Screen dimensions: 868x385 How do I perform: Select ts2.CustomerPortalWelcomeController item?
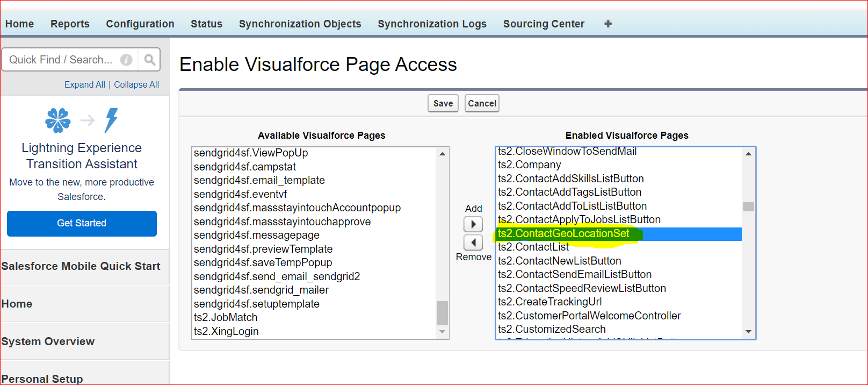[x=619, y=316]
